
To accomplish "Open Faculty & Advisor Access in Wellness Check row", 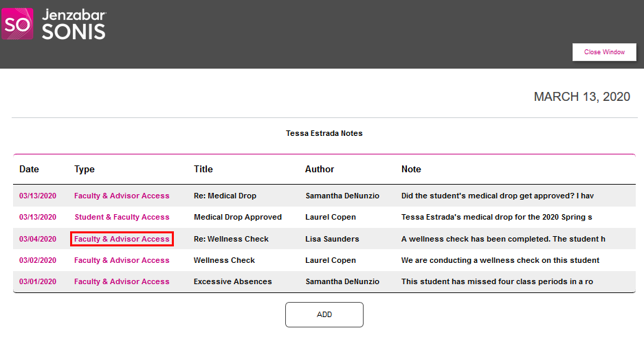I will pos(122,261).
